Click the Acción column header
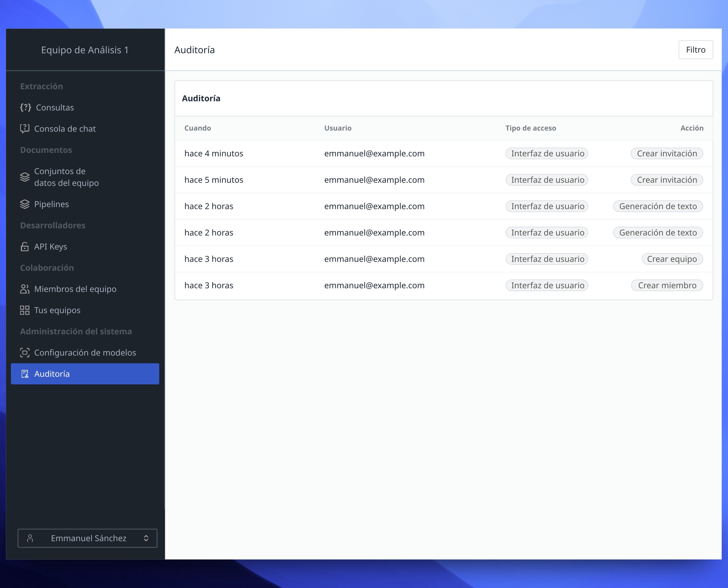Viewport: 728px width, 588px height. pyautogui.click(x=692, y=128)
